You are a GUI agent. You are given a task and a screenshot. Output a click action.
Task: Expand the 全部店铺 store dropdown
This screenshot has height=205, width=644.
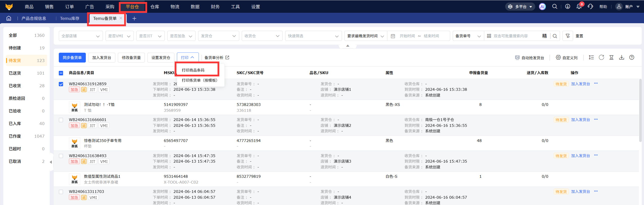click(x=81, y=36)
